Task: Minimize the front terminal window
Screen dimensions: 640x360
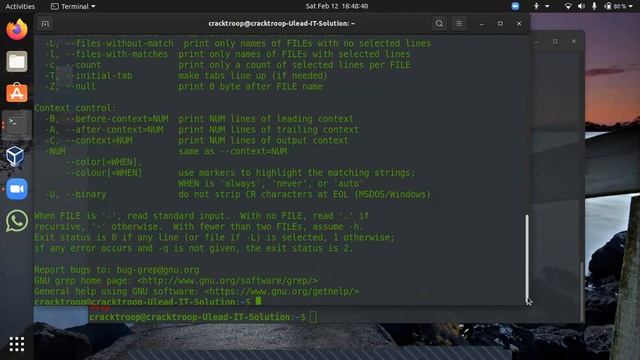Action: point(482,24)
